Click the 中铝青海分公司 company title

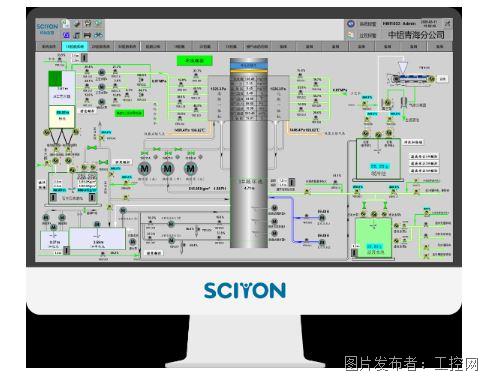tap(416, 35)
